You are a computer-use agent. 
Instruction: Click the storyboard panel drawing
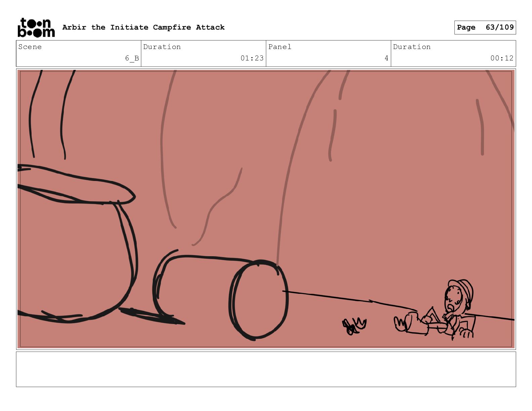(x=266, y=209)
